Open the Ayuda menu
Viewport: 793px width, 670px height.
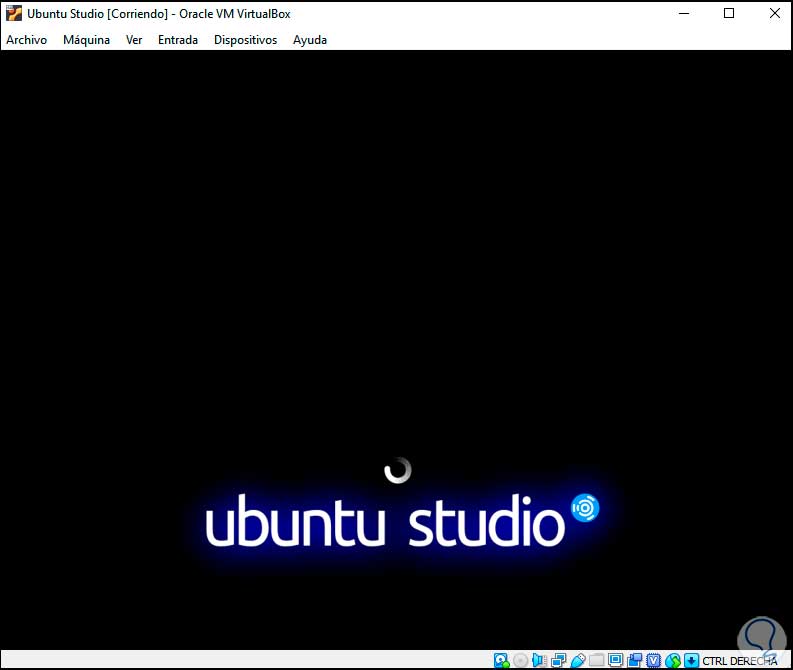click(310, 40)
